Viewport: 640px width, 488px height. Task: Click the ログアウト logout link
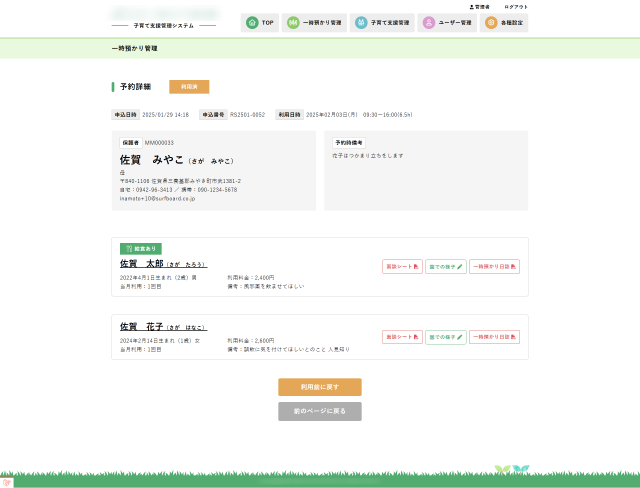pyautogui.click(x=516, y=7)
